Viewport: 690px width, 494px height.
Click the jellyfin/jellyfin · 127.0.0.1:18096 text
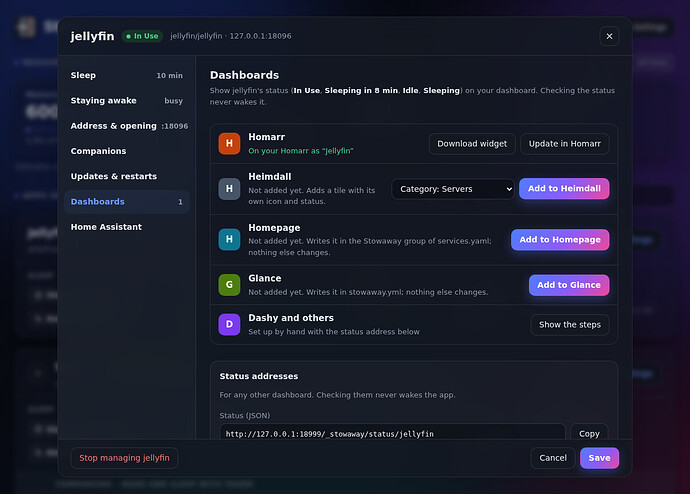[231, 36]
